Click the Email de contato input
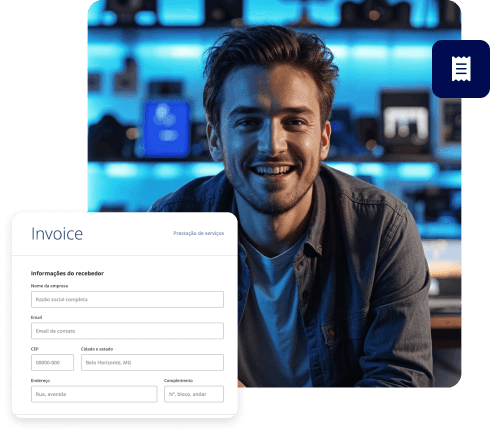The image size is (490, 433). point(127,331)
